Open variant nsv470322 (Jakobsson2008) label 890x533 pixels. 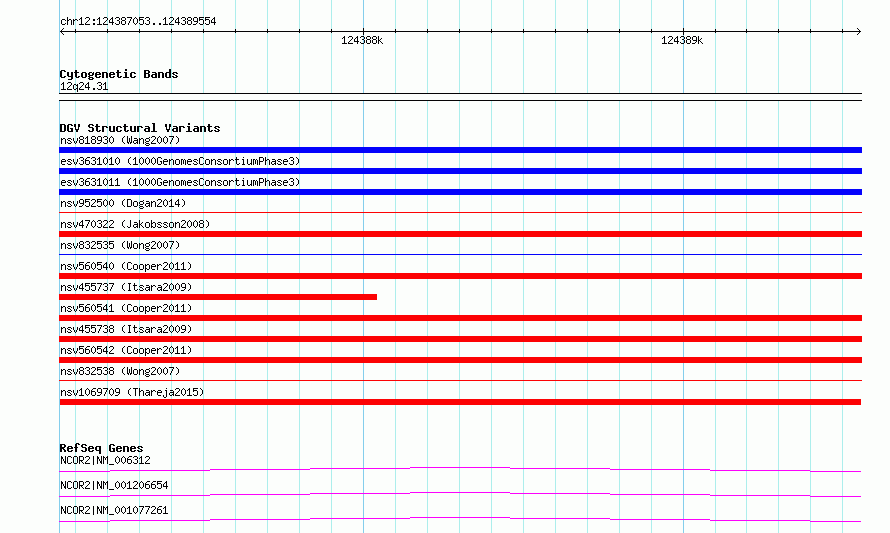[135, 224]
